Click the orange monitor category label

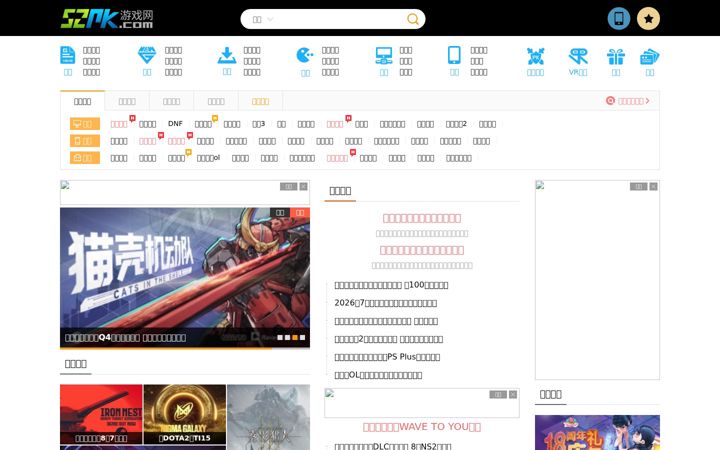[85, 124]
